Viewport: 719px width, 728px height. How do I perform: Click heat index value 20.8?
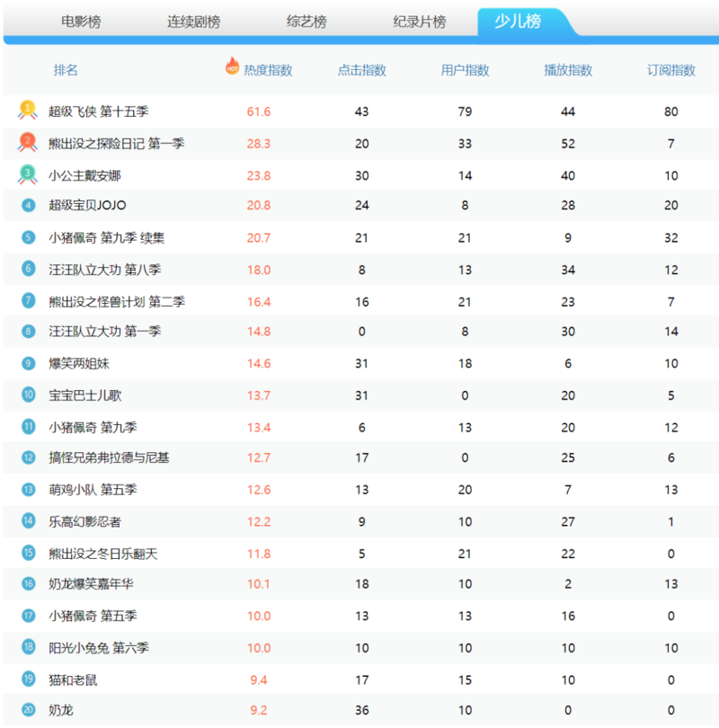259,205
